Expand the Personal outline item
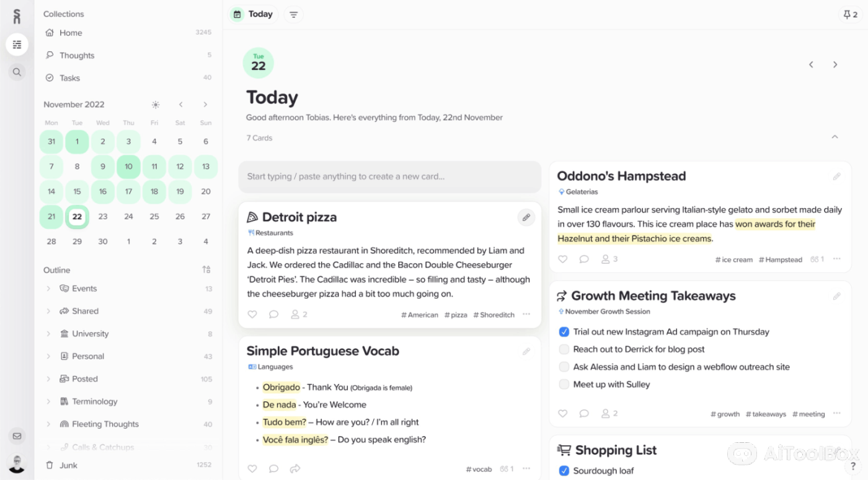The height and width of the screenshot is (480, 868). click(x=48, y=356)
